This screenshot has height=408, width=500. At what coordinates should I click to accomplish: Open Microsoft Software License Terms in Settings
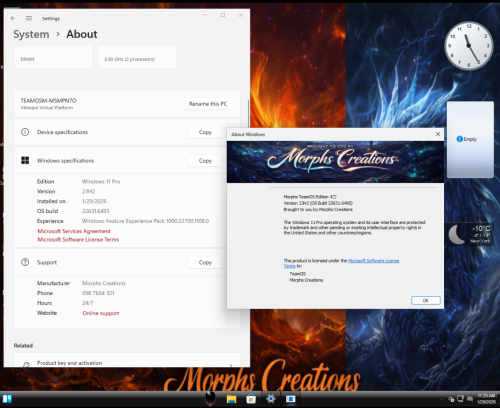[x=78, y=239]
